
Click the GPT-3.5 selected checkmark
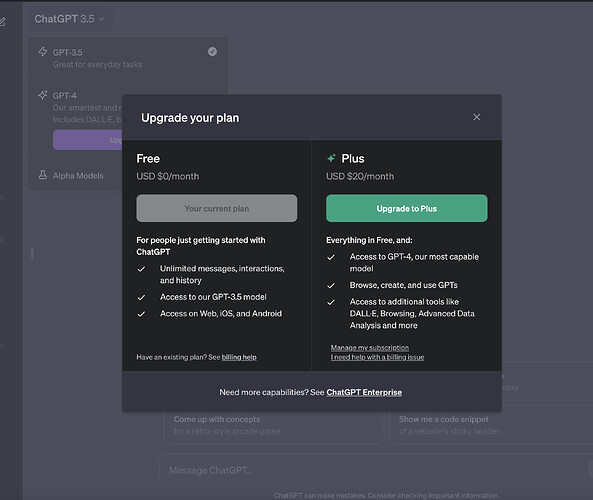tap(213, 51)
